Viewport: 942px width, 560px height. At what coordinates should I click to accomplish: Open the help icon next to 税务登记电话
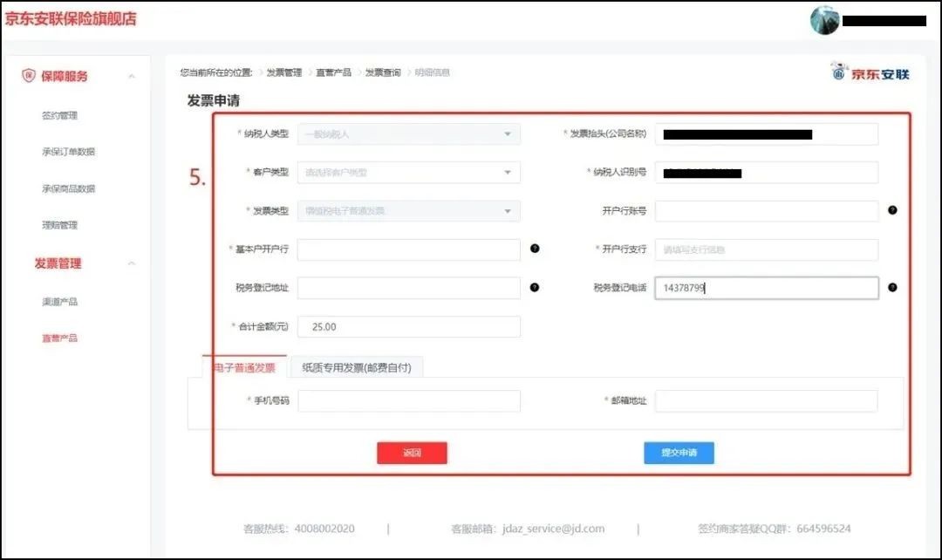891,288
